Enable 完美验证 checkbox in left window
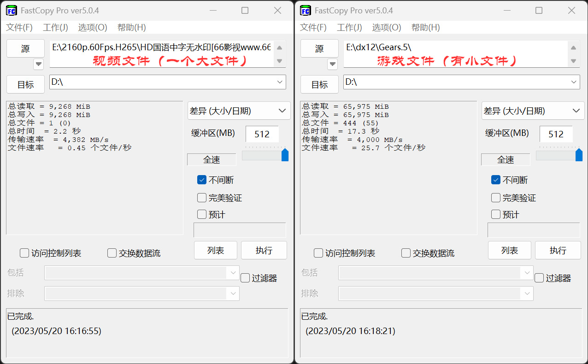The image size is (588, 364). coord(201,197)
